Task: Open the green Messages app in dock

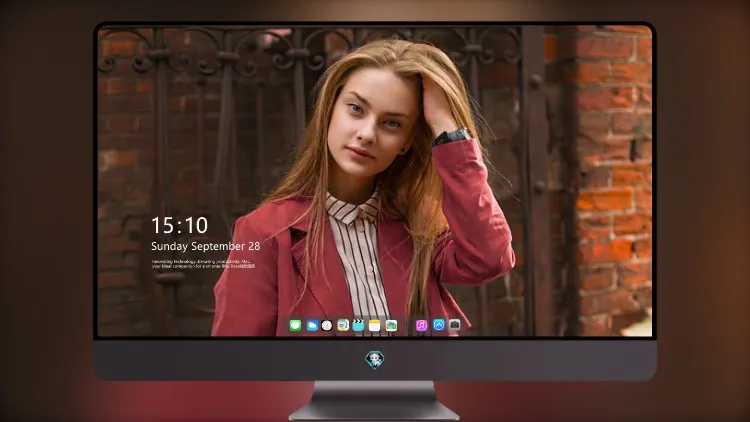Action: (295, 326)
